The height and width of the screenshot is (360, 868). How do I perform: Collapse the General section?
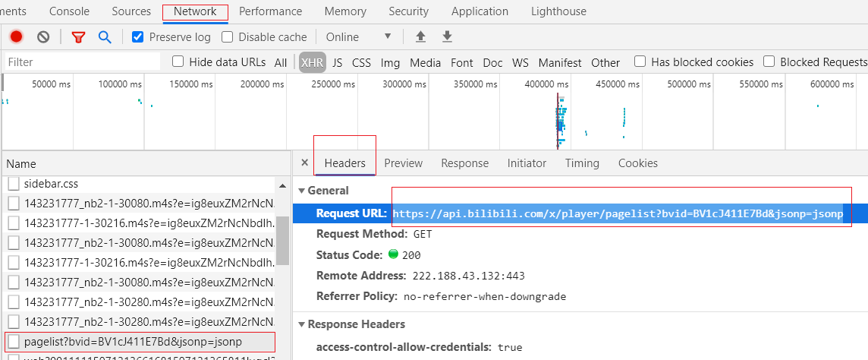tap(302, 191)
